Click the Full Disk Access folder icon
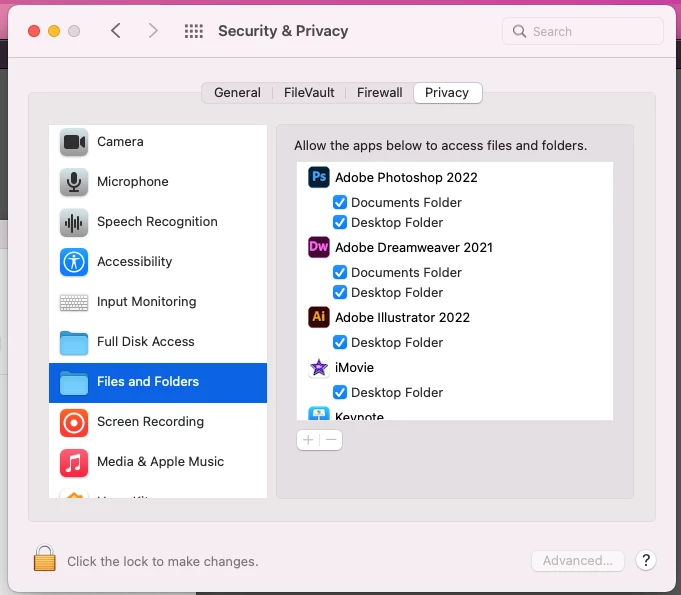The width and height of the screenshot is (681, 595). (x=74, y=343)
